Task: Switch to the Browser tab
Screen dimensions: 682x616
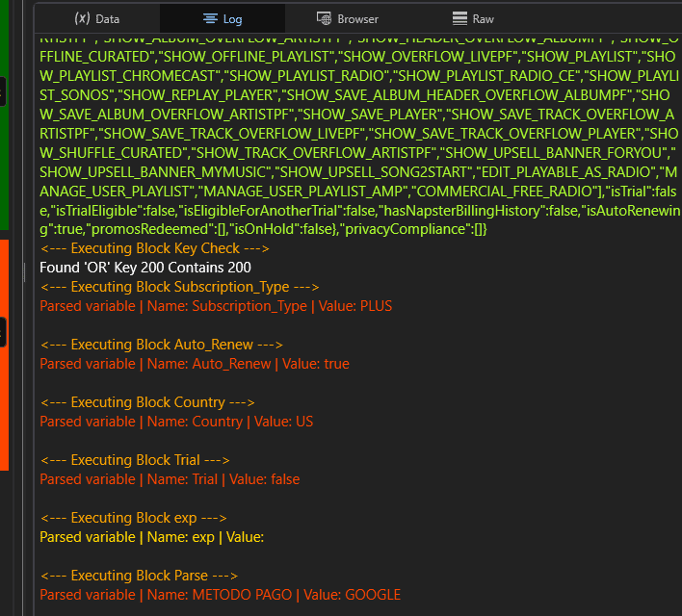Action: point(347,18)
